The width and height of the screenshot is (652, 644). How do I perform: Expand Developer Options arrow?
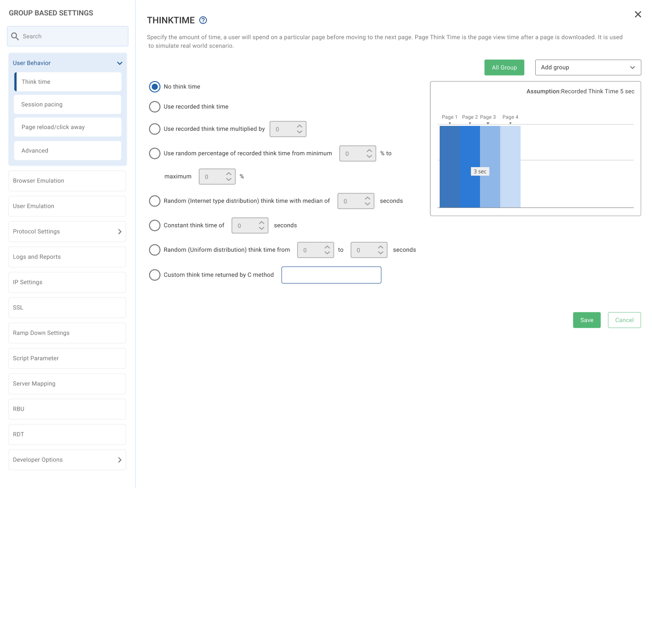(120, 460)
